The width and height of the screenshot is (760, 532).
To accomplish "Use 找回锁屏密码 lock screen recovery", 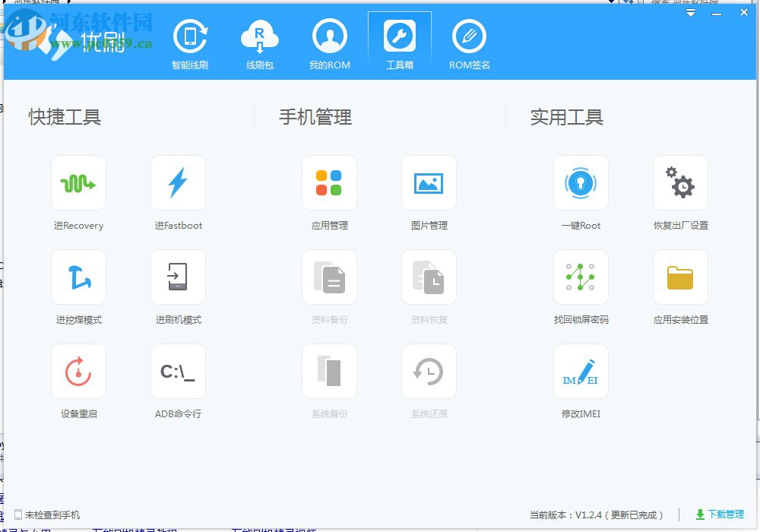I will [581, 287].
